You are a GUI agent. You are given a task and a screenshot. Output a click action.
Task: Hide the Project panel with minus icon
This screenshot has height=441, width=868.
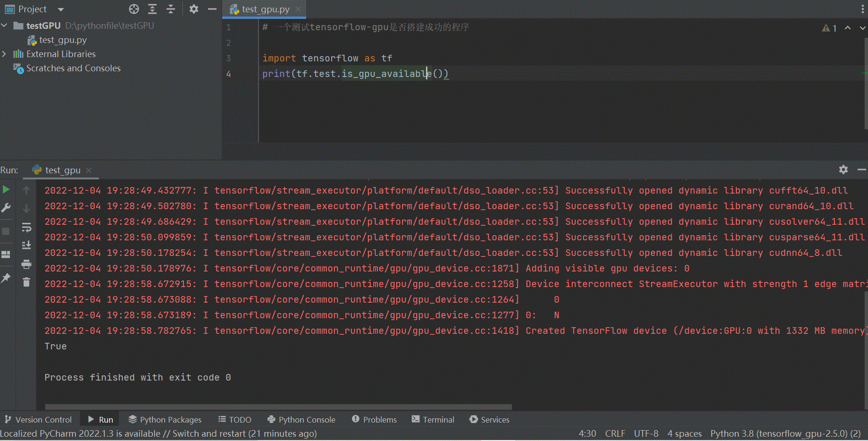pyautogui.click(x=212, y=9)
